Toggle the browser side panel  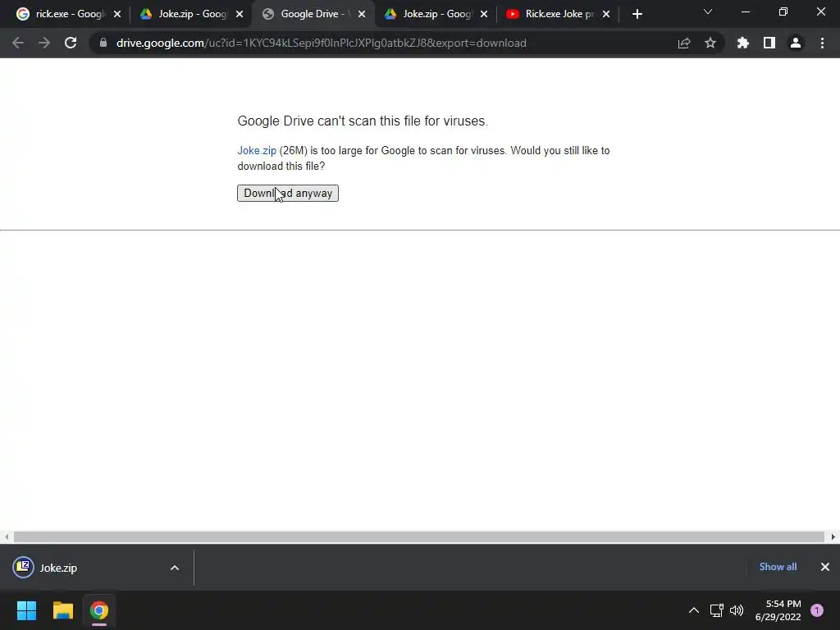(769, 43)
